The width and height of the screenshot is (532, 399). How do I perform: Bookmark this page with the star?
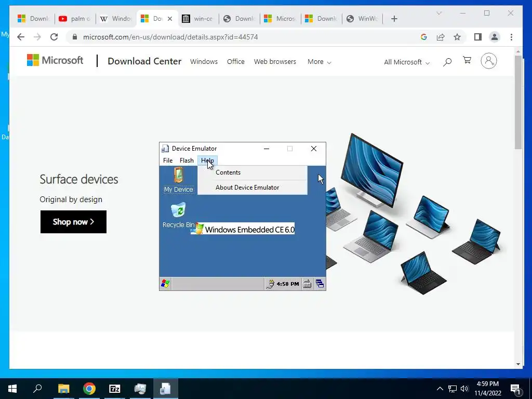457,37
